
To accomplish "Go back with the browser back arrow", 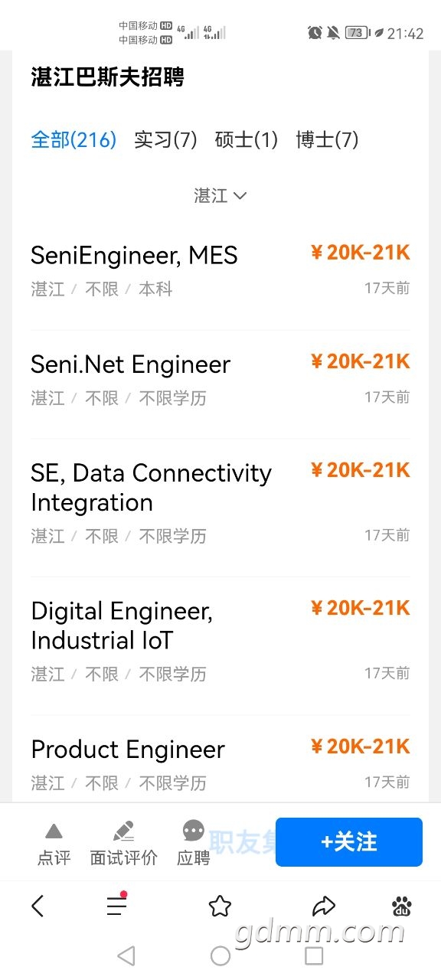I will pyautogui.click(x=38, y=906).
